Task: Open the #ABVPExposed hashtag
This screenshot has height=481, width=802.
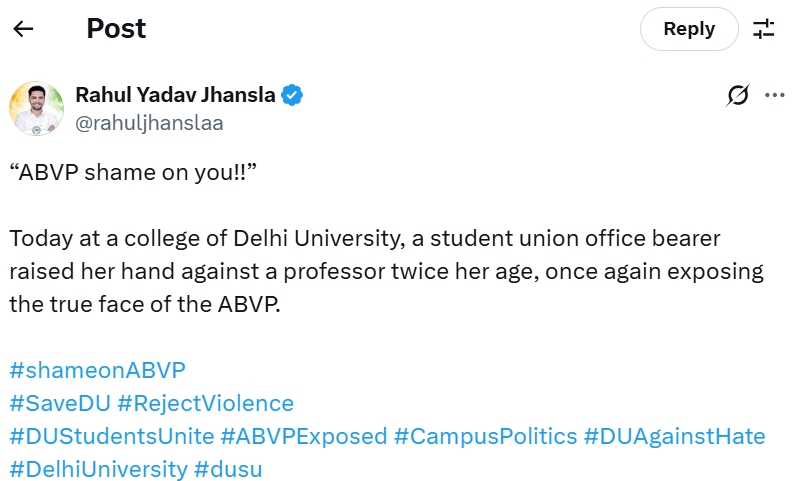Action: pos(303,436)
